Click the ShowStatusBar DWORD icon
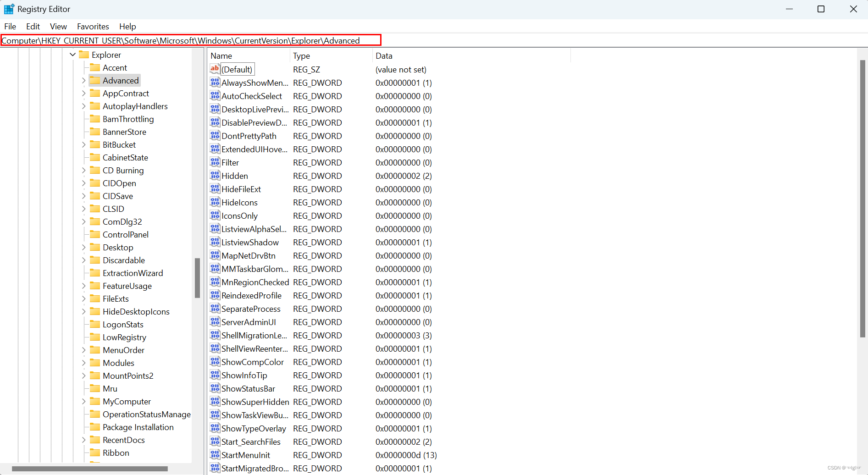The width and height of the screenshot is (868, 475). tap(215, 388)
